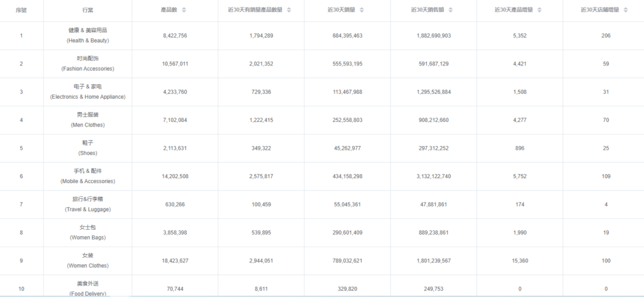Image resolution: width=644 pixels, height=297 pixels.
Task: Click on Women Clothes industry name
Action: 87,260
